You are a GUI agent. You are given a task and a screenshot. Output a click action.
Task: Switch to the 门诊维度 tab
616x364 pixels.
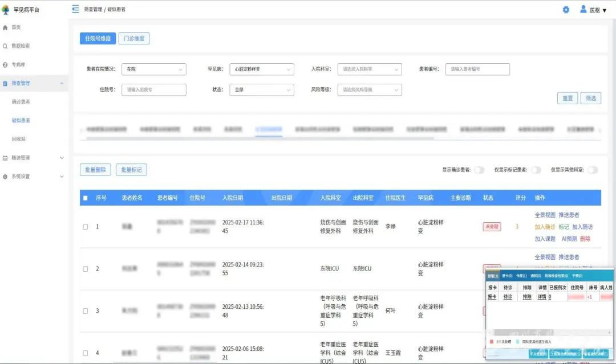click(134, 38)
